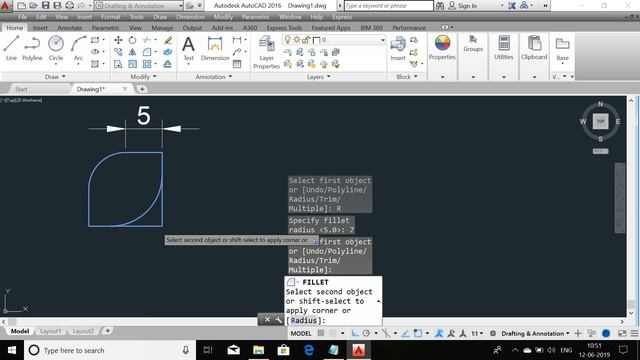Close the command line with X button
This screenshot has height=360, width=640.
pyautogui.click(x=267, y=320)
